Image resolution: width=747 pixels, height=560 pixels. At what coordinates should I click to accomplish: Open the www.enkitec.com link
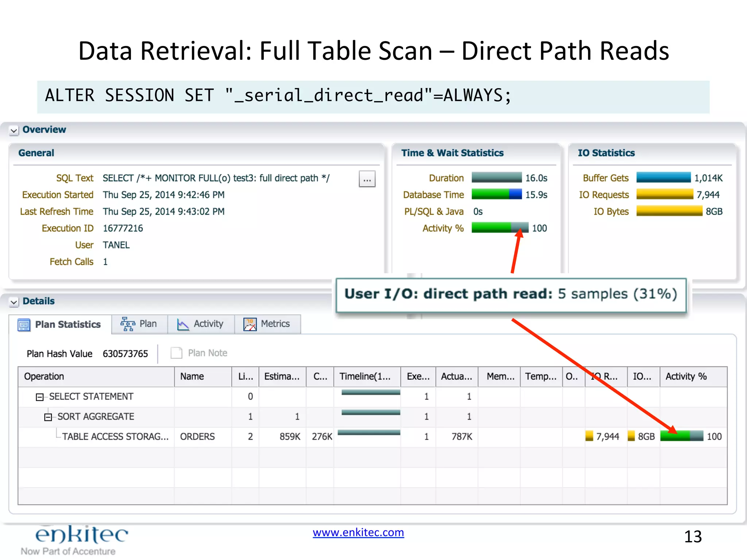click(x=358, y=532)
